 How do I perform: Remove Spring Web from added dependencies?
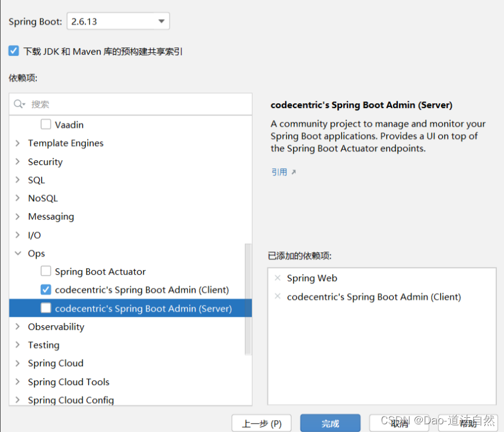(277, 278)
